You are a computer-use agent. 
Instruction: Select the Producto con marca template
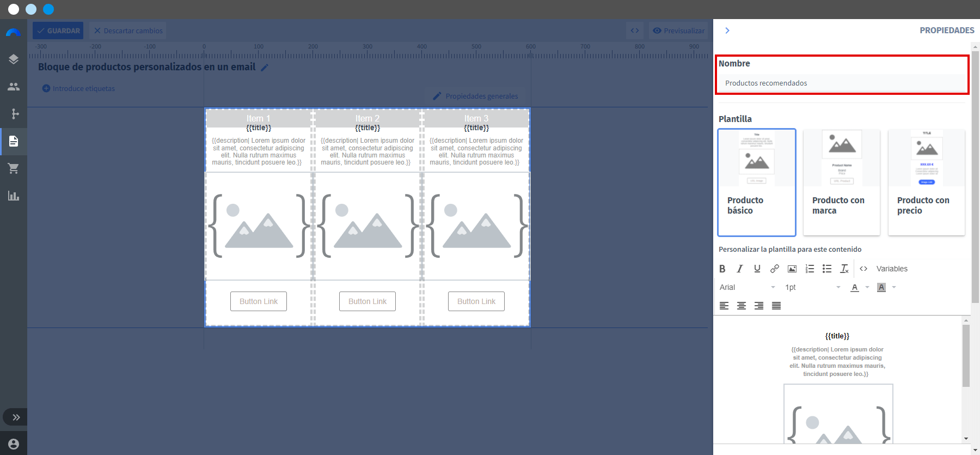[x=842, y=183]
